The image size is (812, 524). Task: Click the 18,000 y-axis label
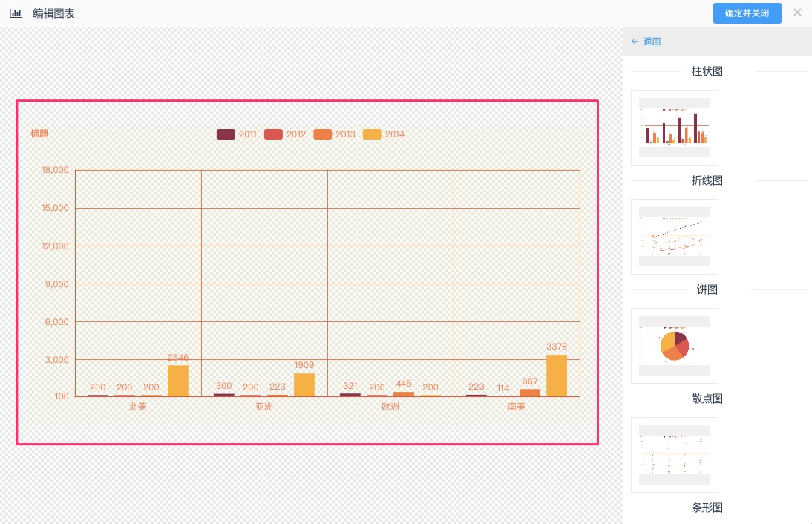[56, 170]
